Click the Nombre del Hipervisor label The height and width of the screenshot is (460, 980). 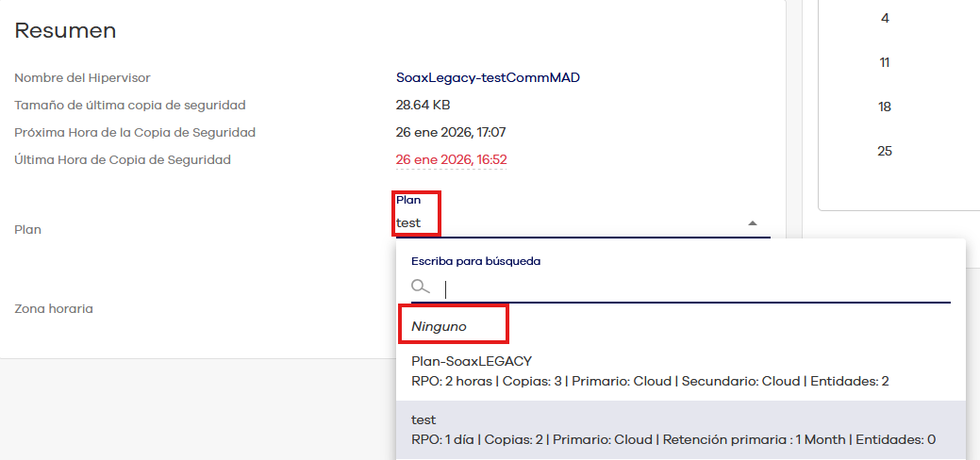point(82,78)
